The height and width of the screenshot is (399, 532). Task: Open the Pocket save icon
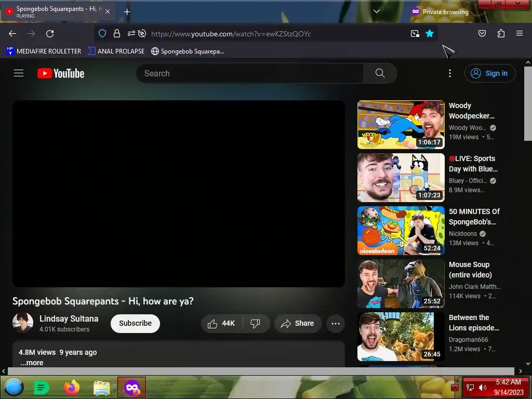click(482, 33)
